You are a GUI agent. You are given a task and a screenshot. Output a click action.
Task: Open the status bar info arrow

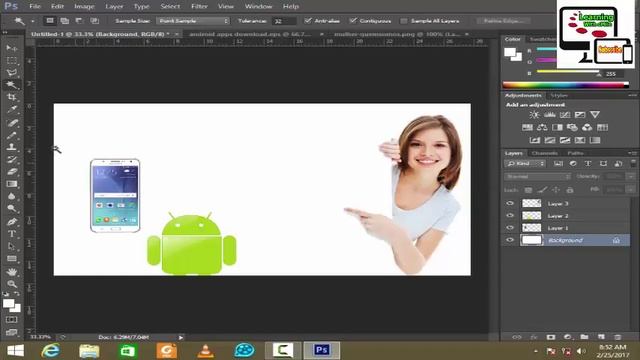[181, 337]
